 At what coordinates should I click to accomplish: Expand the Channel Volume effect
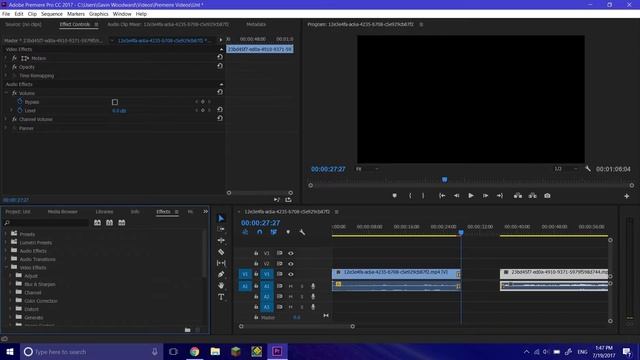tap(6, 119)
